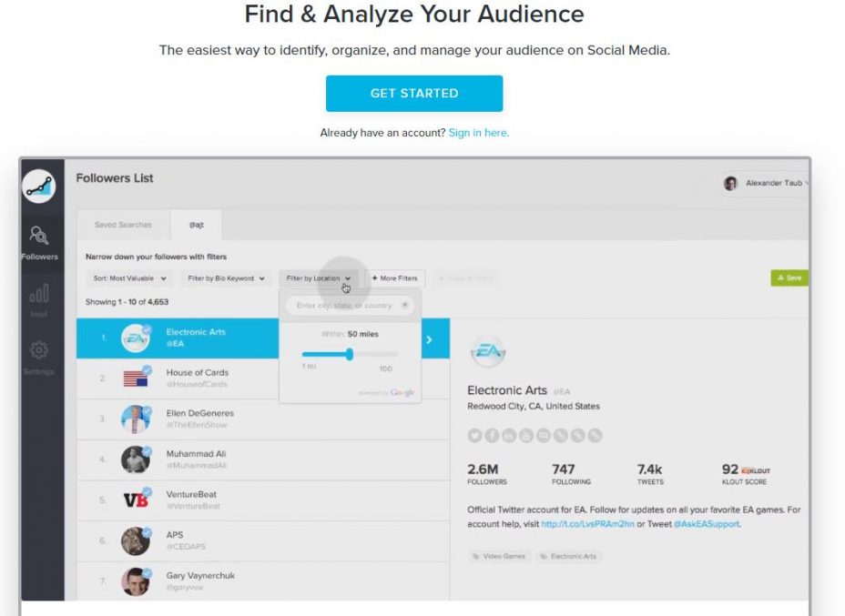Click the Alexander Taub profile picture

[x=730, y=183]
